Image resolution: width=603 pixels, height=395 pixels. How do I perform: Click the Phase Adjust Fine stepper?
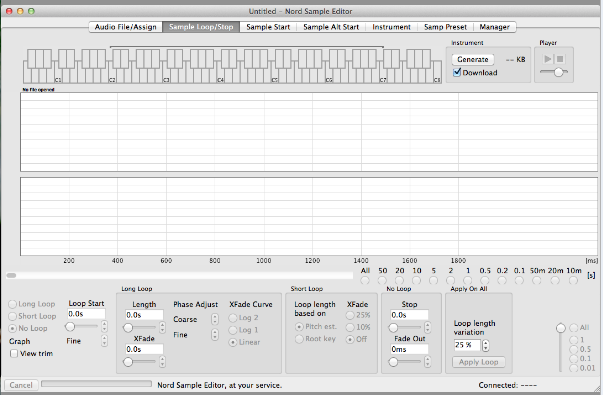pyautogui.click(x=215, y=335)
